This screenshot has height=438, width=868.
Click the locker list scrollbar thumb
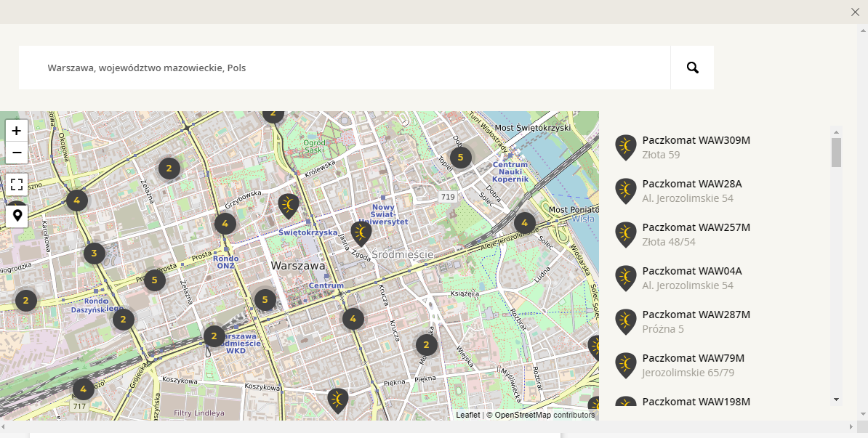click(837, 152)
